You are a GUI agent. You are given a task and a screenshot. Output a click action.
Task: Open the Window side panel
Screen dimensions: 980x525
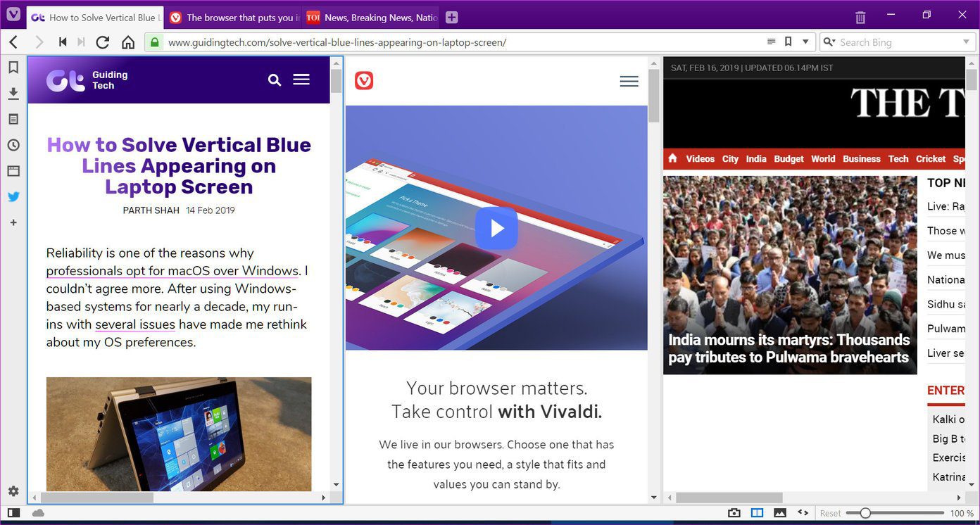(x=13, y=171)
